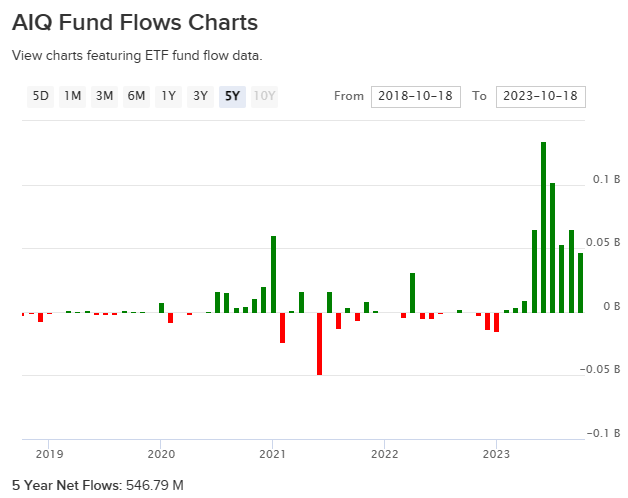Click the 2022 x-axis label

tap(384, 454)
